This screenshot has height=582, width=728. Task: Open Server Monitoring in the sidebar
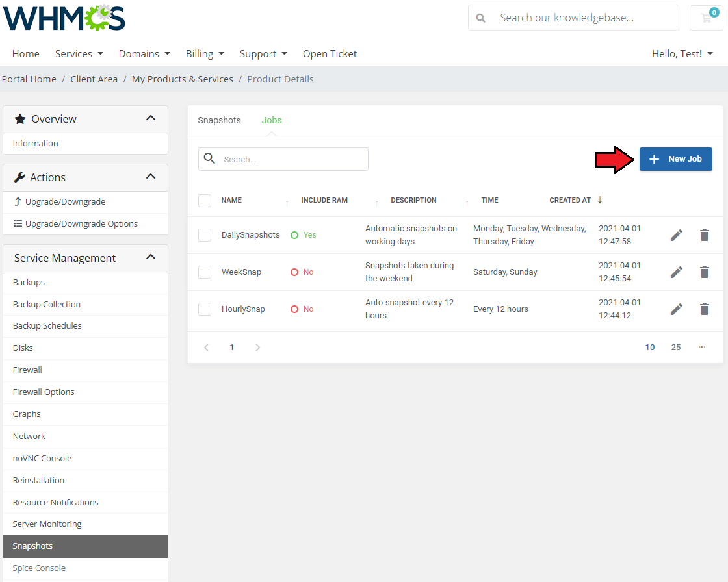coord(85,524)
